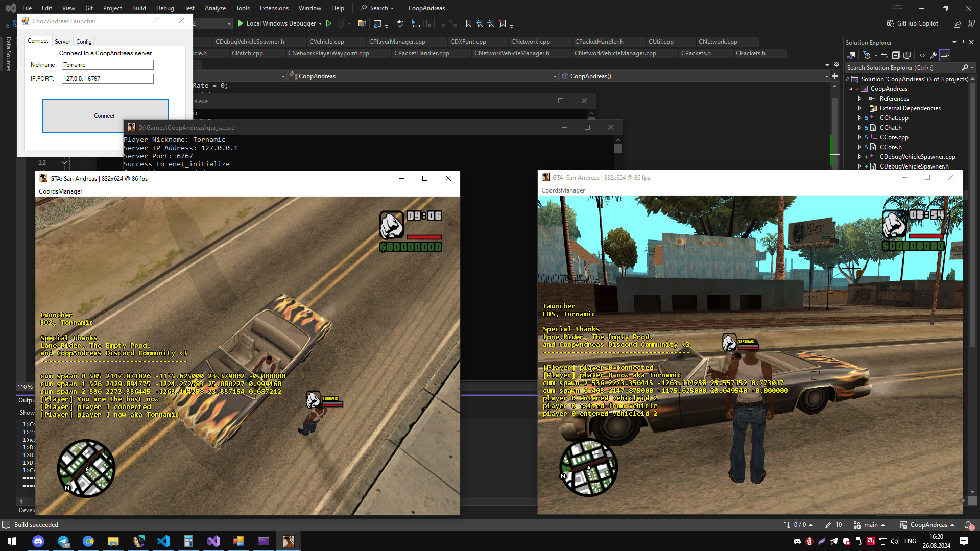The width and height of the screenshot is (980, 551).
Task: Click the Windows Start button
Action: pyautogui.click(x=12, y=541)
